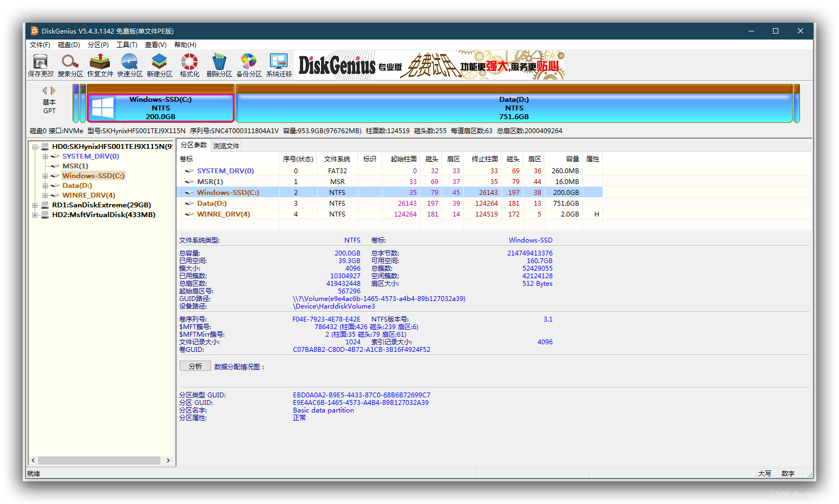Click the 系统迁移 system migration icon
The image size is (839, 504).
[279, 65]
